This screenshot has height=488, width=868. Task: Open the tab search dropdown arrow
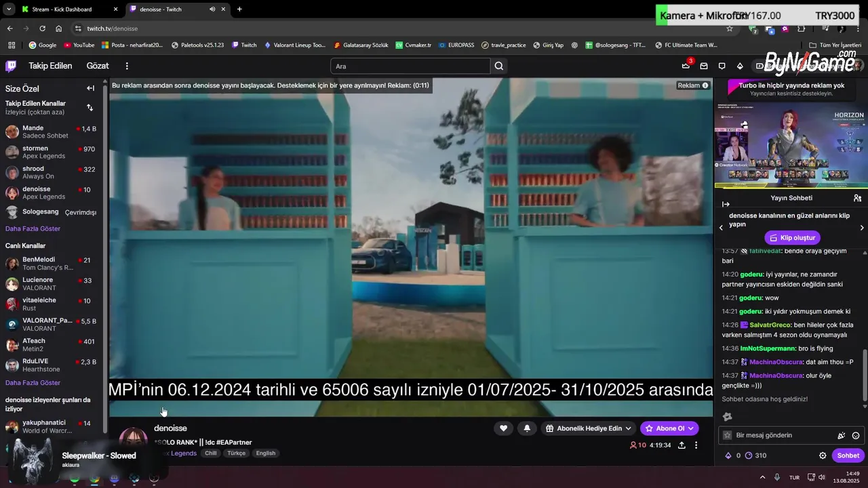coord(9,9)
